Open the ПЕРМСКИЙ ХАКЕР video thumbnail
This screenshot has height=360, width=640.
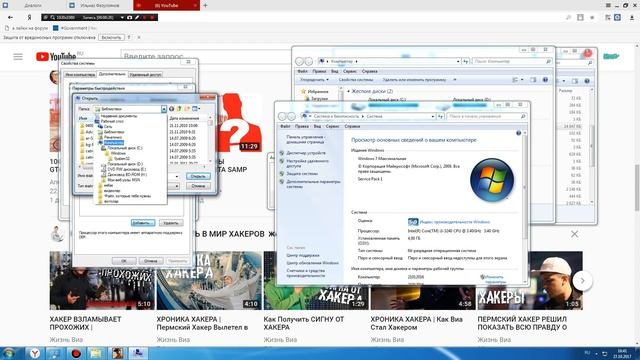(x=530, y=281)
